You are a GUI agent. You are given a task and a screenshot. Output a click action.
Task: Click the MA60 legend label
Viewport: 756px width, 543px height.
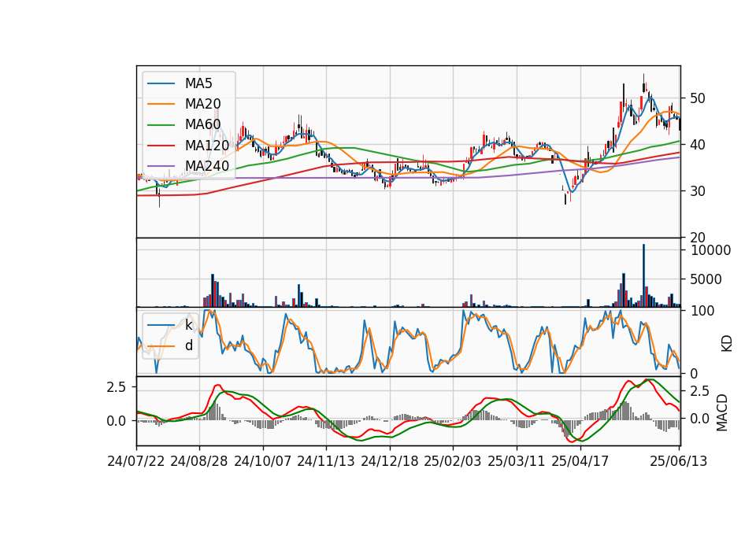[202, 125]
